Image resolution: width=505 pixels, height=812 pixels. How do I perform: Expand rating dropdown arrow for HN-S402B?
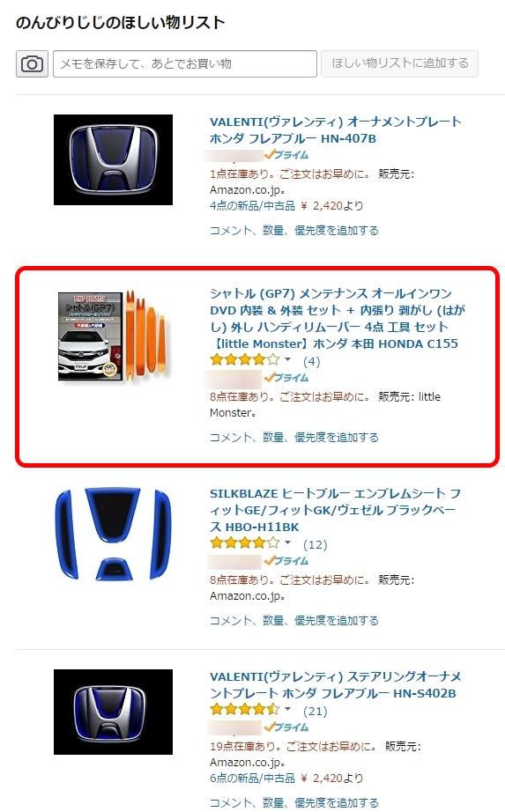click(288, 709)
